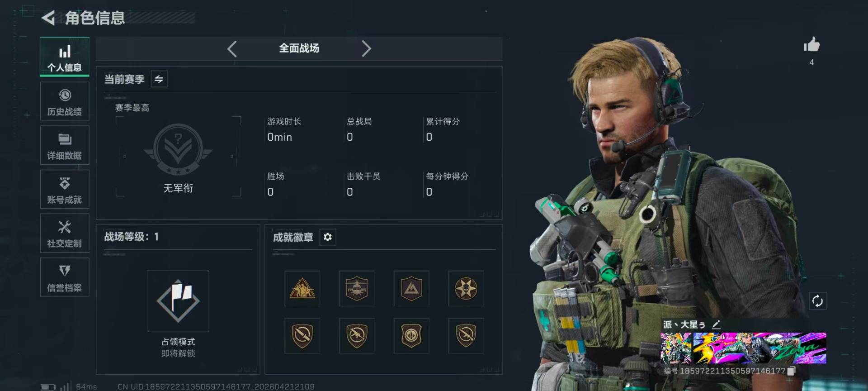Click the 占领模式 flag icon
Image resolution: width=868 pixels, height=391 pixels.
pos(178,301)
